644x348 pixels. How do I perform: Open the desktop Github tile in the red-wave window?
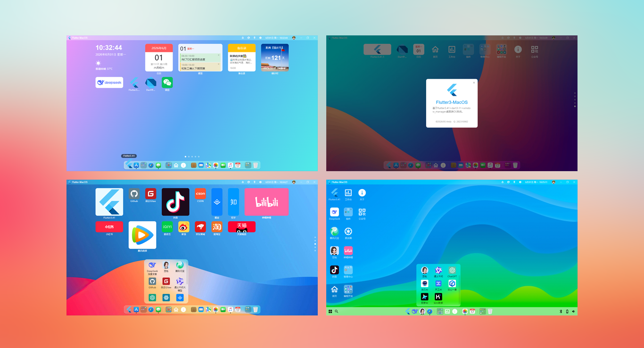134,194
